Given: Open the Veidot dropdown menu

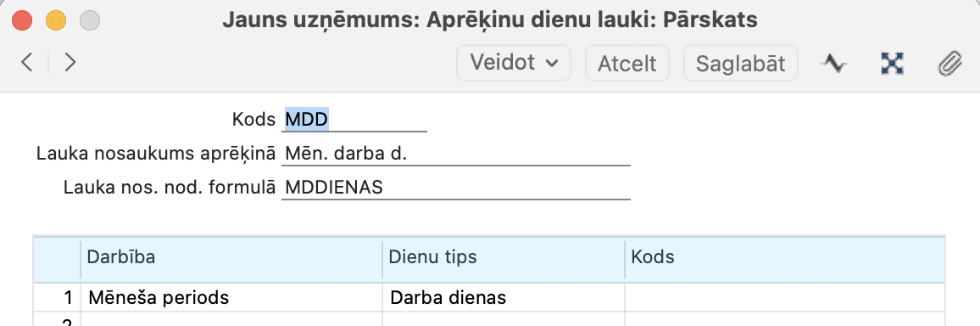Looking at the screenshot, I should pyautogui.click(x=514, y=63).
